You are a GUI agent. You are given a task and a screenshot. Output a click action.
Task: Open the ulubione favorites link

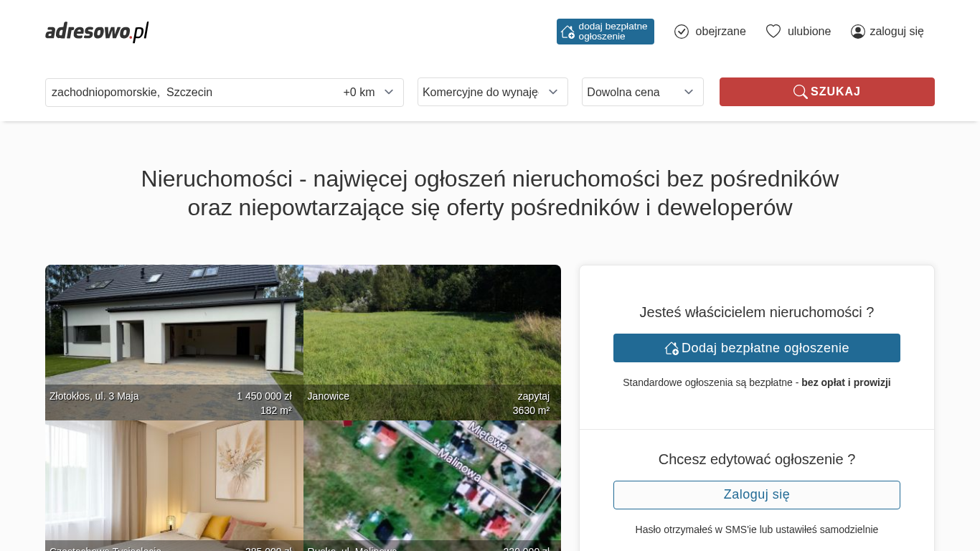809,32
